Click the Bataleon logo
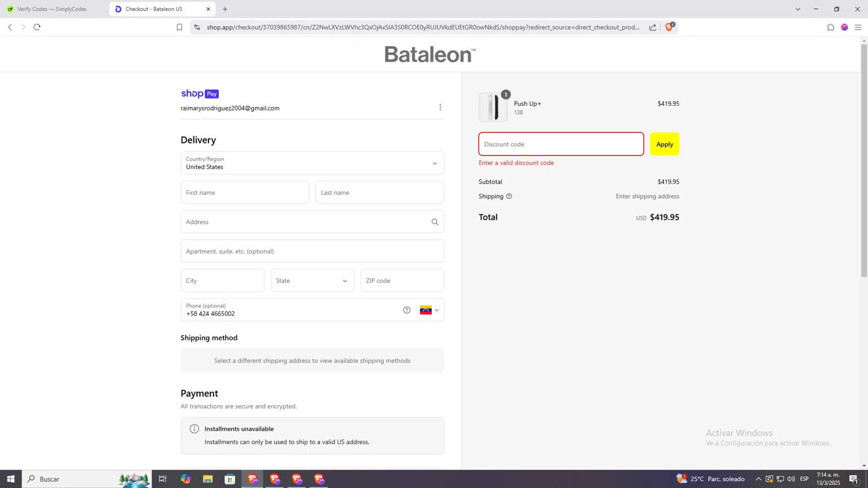The height and width of the screenshot is (488, 868). [430, 54]
